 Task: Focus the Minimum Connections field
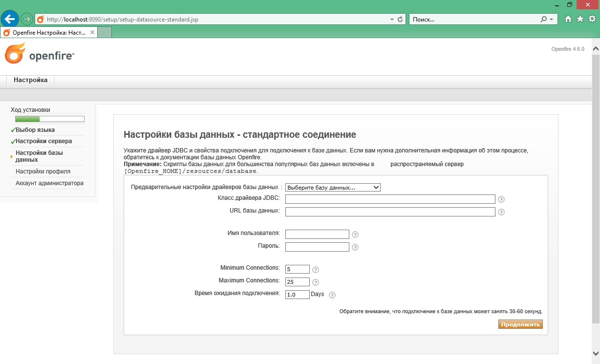click(x=298, y=269)
